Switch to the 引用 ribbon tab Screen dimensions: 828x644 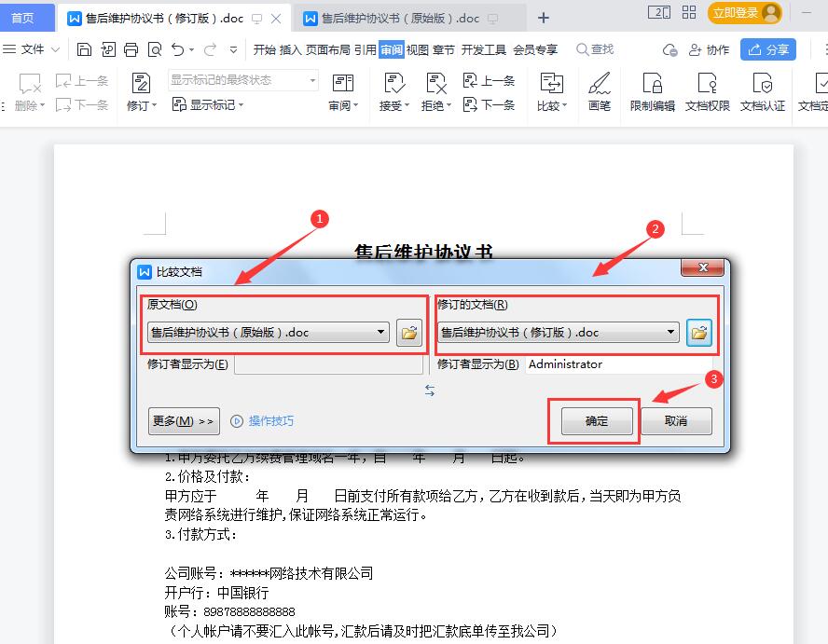pos(366,49)
